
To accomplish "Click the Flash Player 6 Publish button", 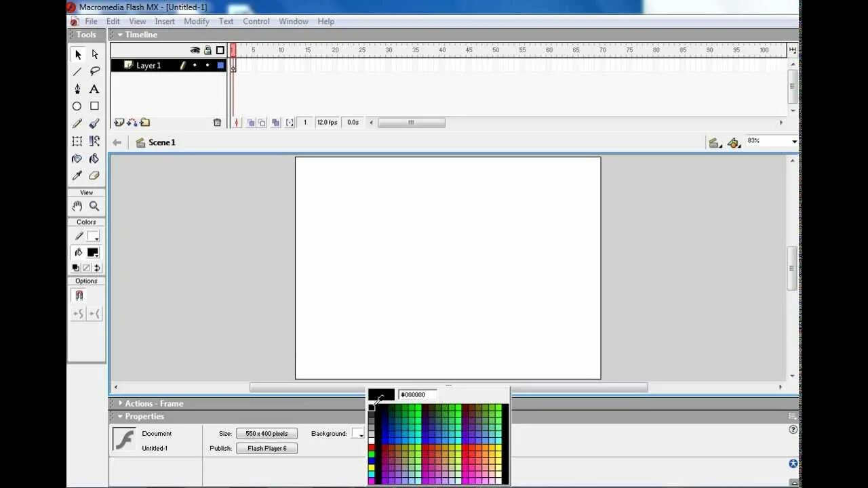I will pyautogui.click(x=267, y=448).
